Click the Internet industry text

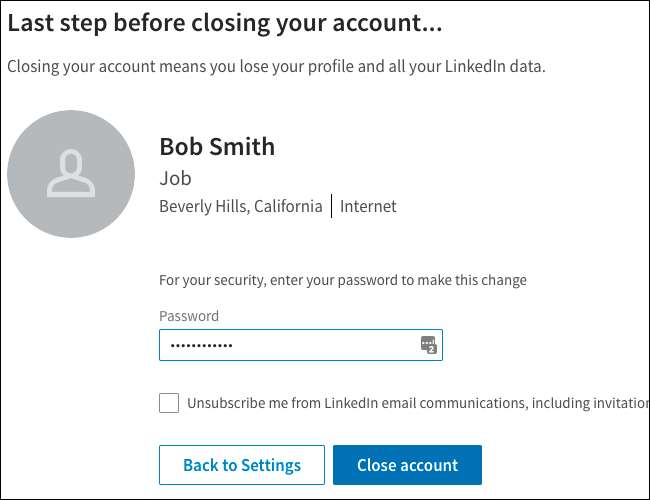(368, 206)
